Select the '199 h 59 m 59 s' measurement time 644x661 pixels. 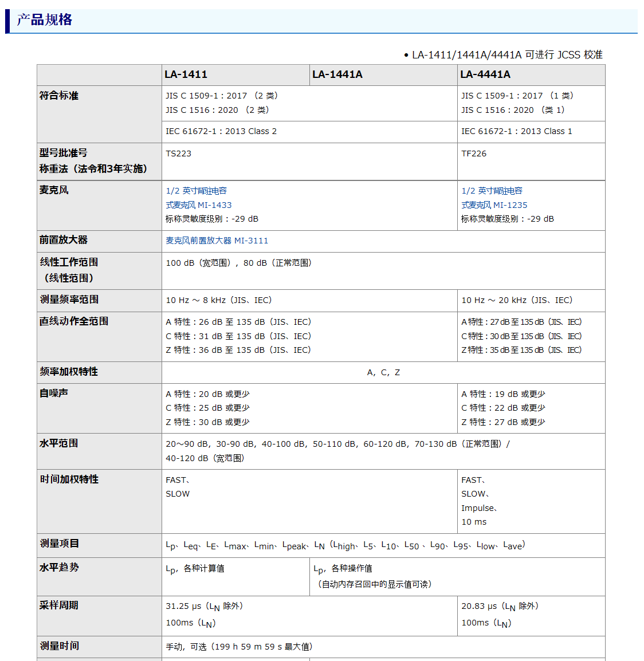coord(249,647)
